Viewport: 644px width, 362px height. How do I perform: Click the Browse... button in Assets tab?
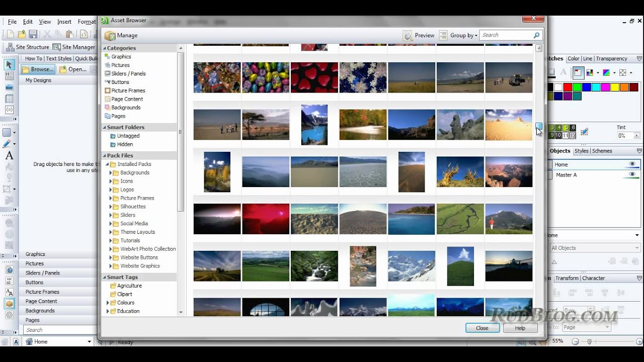coord(38,69)
